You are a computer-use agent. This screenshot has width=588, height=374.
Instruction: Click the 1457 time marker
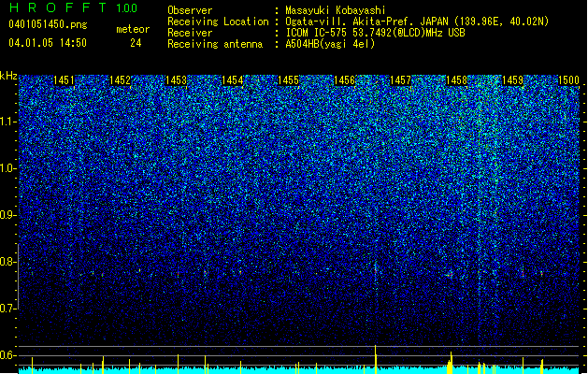tap(400, 80)
